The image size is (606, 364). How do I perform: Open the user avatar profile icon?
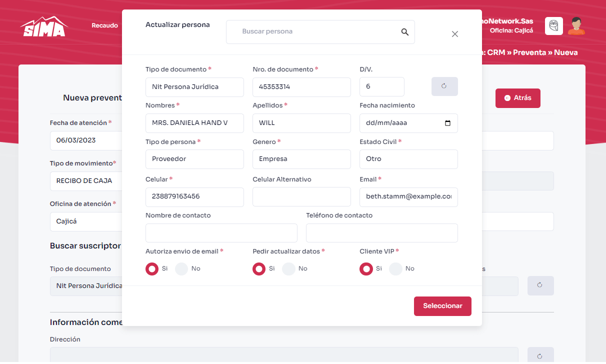(576, 26)
